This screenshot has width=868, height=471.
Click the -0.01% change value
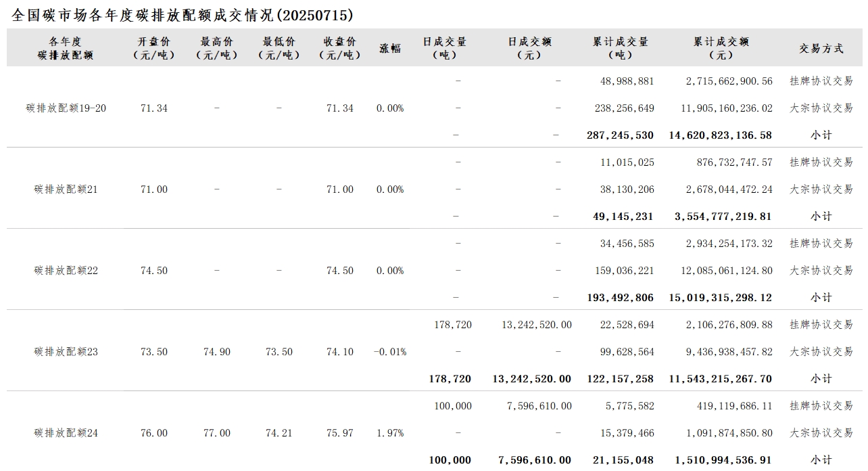pyautogui.click(x=390, y=352)
